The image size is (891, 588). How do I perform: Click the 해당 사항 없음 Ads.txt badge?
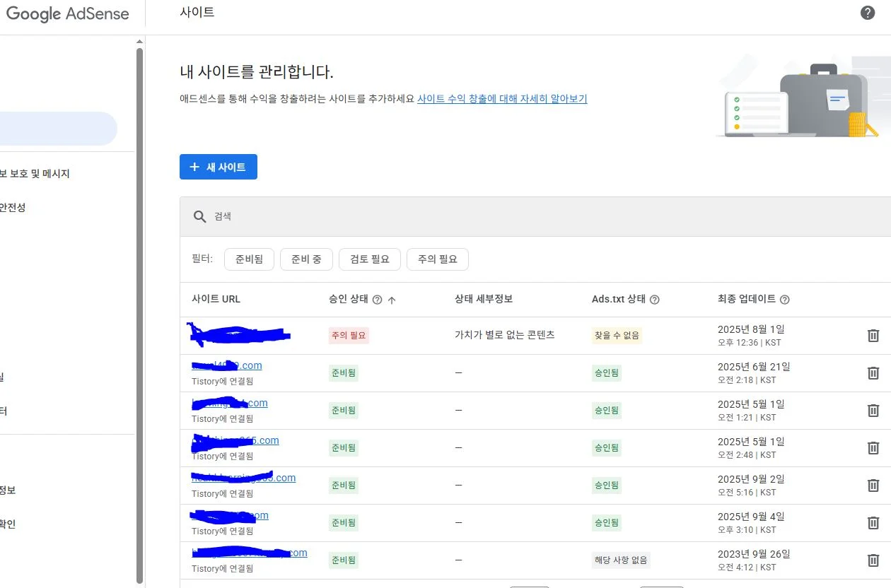621,560
